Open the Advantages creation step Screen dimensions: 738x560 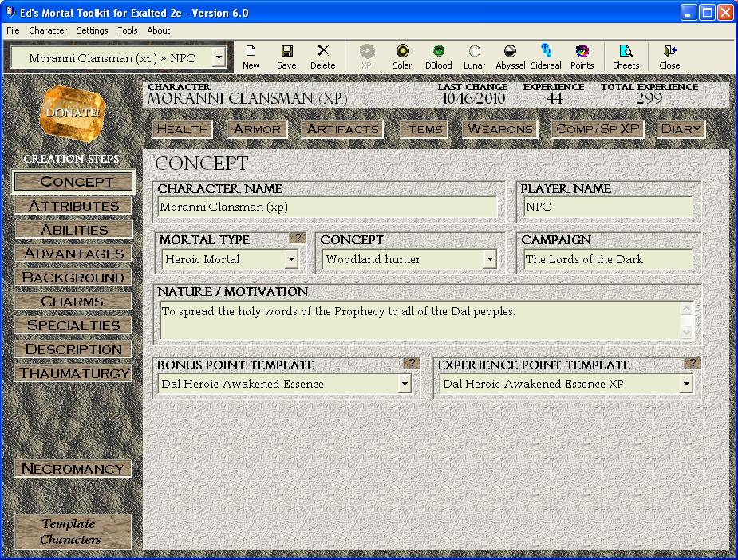[x=73, y=254]
